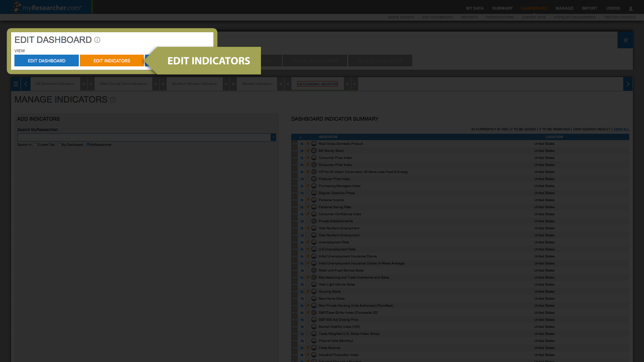Image resolution: width=644 pixels, height=362 pixels.
Task: Click the gauge icon for Unemployment Rate
Action: tap(314, 242)
